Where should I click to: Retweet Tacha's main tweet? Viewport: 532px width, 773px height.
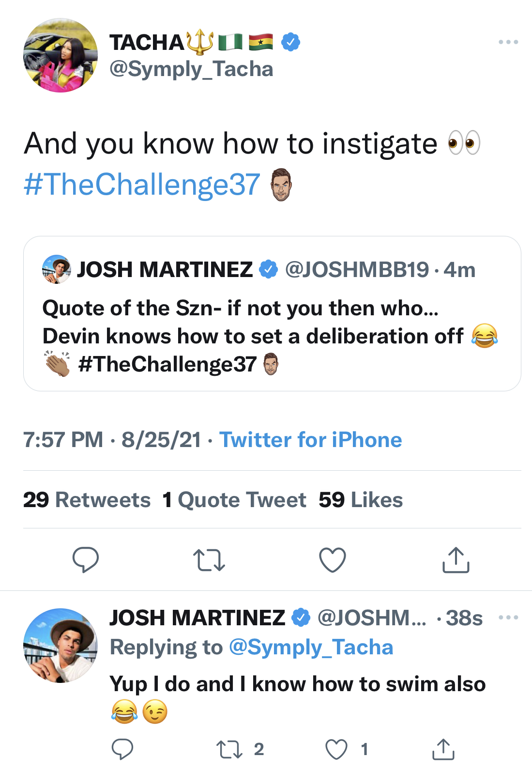(x=209, y=560)
